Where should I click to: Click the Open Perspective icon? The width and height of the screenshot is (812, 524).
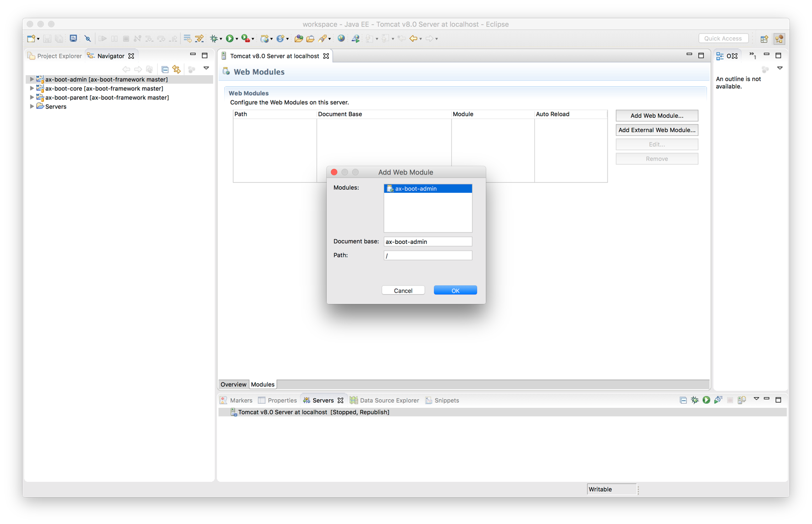(764, 39)
